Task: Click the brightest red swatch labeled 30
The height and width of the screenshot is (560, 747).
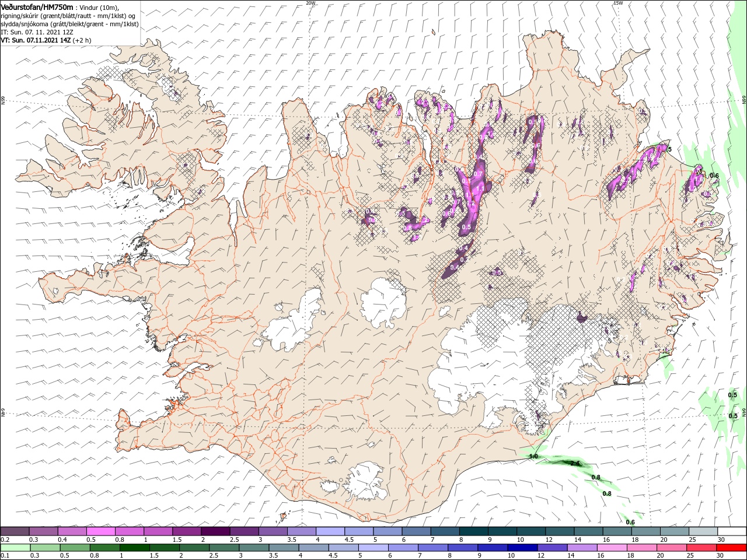Action: [731, 548]
